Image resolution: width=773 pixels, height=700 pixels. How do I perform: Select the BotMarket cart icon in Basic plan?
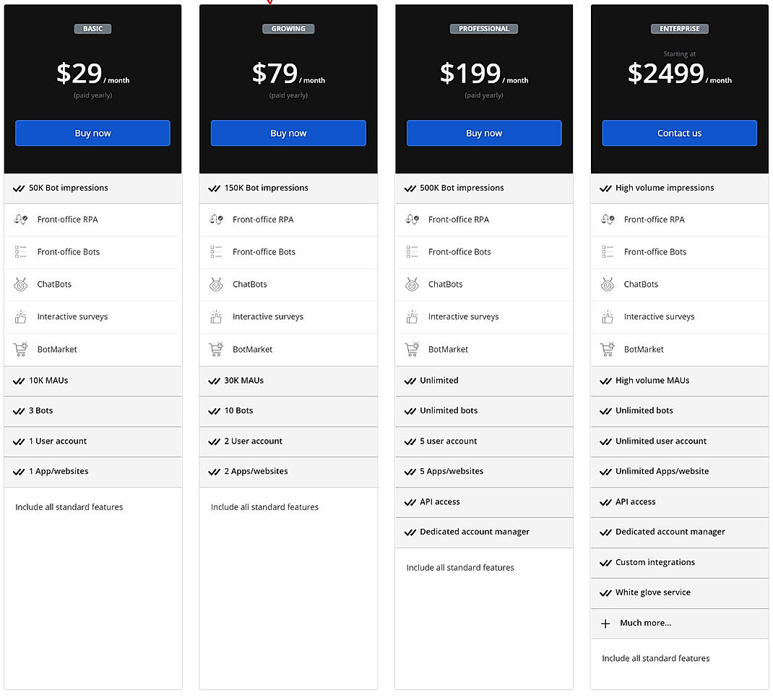point(20,349)
